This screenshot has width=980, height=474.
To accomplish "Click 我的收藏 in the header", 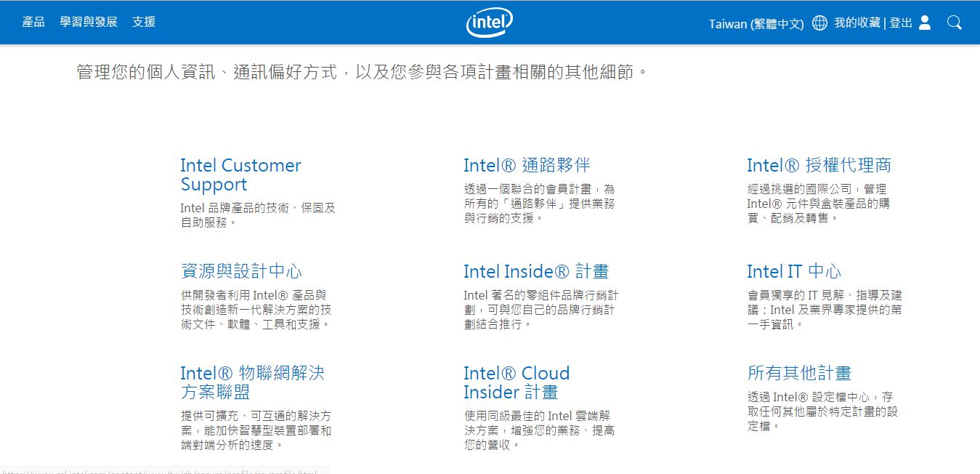I will (859, 23).
